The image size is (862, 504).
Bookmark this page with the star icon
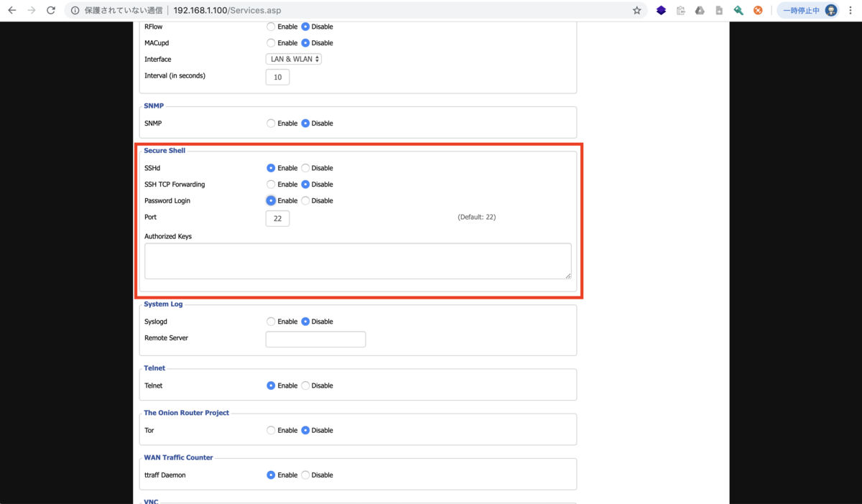(636, 11)
